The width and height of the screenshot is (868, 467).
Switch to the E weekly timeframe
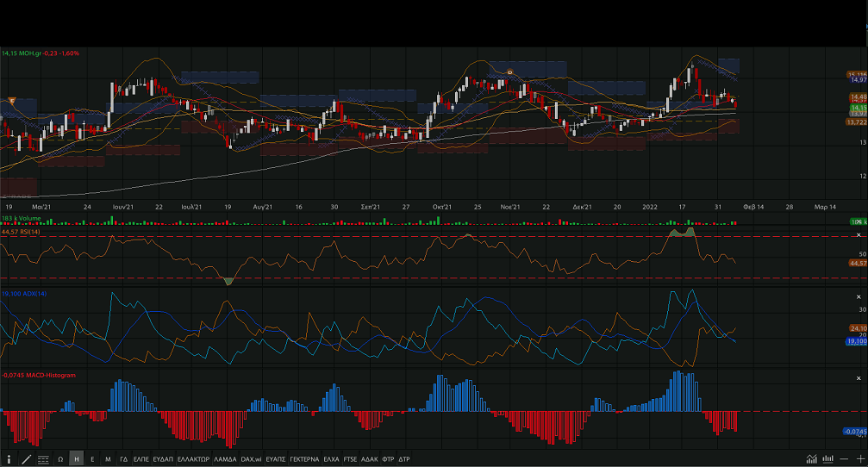tap(92, 459)
